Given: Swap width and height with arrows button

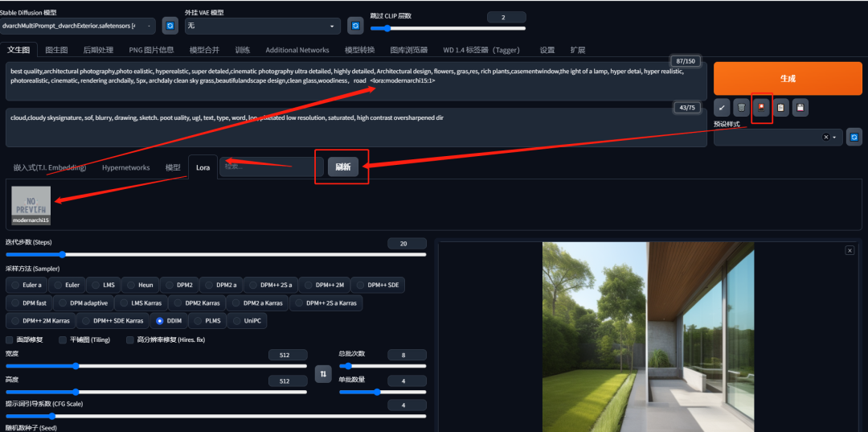Looking at the screenshot, I should coord(323,374).
